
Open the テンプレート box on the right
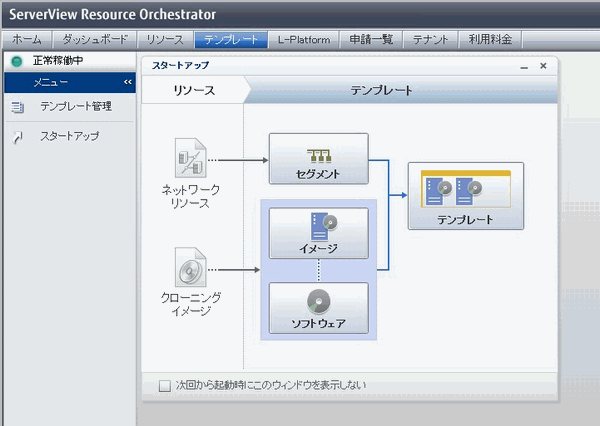pyautogui.click(x=466, y=196)
